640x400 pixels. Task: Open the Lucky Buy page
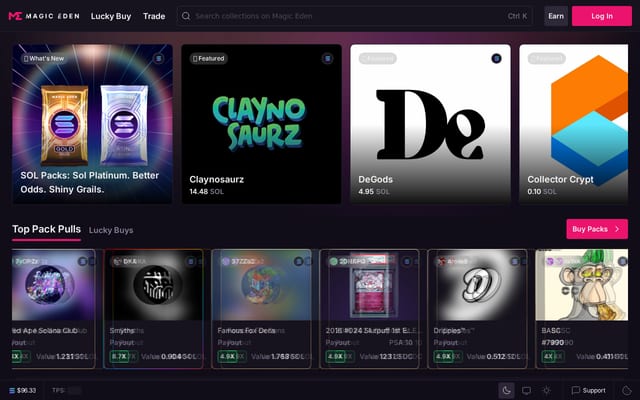(111, 16)
